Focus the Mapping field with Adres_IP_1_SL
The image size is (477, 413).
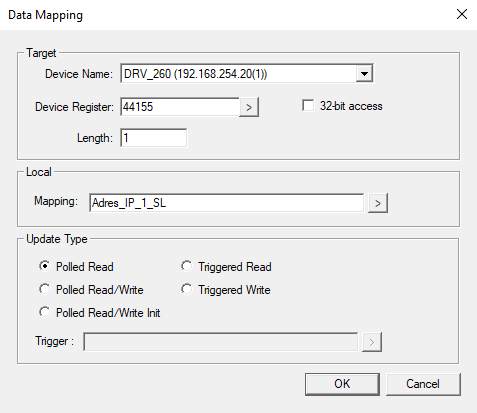click(x=226, y=203)
